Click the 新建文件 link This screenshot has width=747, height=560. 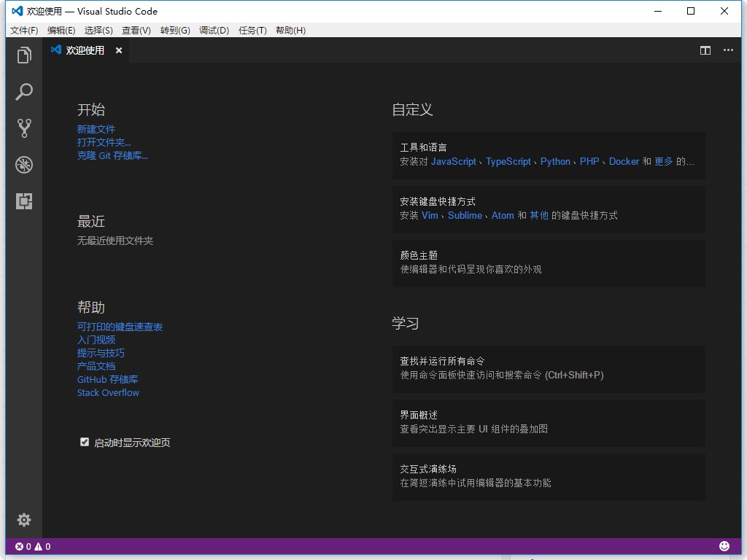[96, 129]
